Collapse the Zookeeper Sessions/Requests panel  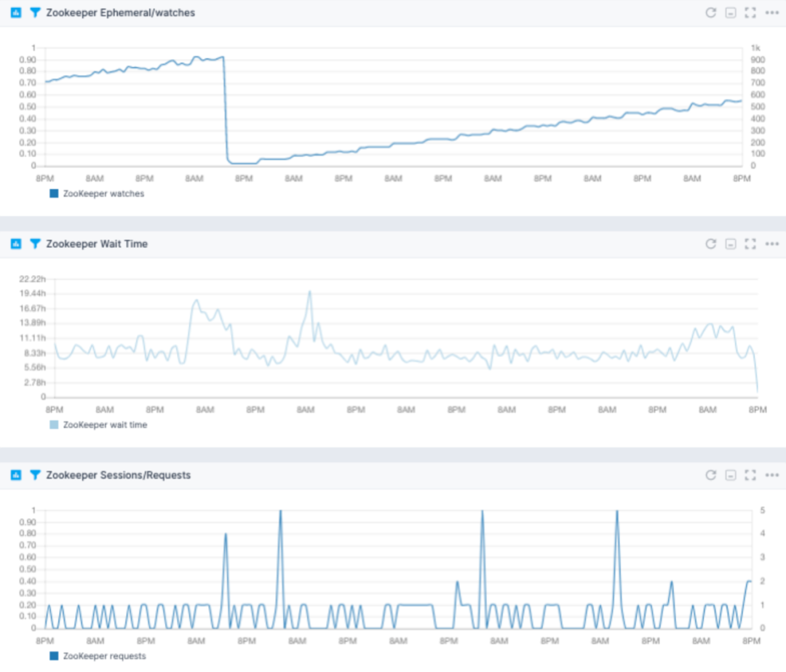[731, 476]
